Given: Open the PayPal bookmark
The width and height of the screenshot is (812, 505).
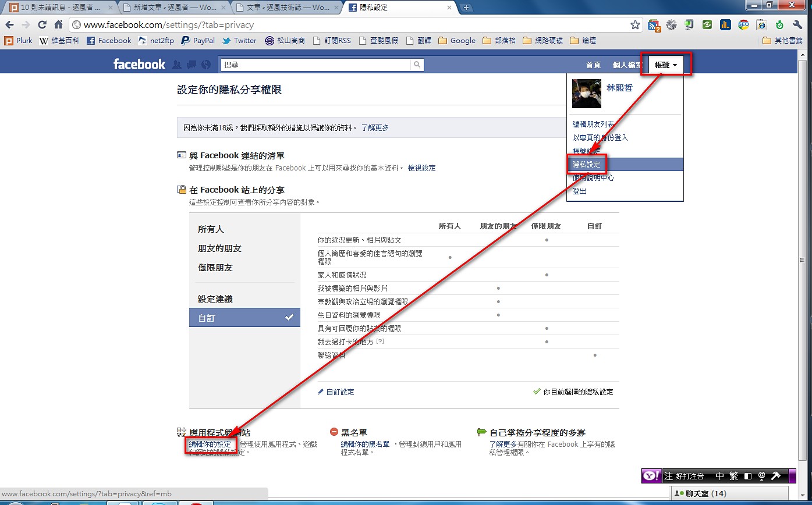Looking at the screenshot, I should point(198,41).
